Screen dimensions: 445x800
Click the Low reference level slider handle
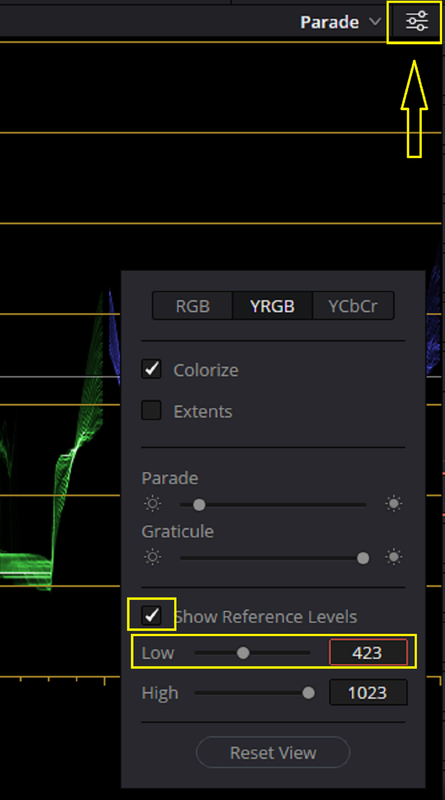(243, 653)
